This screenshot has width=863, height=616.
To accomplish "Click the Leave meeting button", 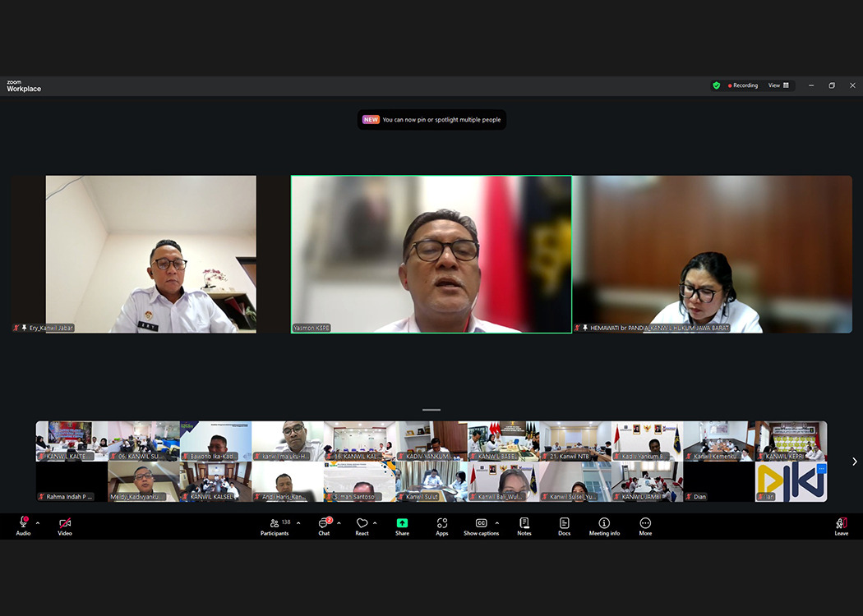I will point(841,526).
